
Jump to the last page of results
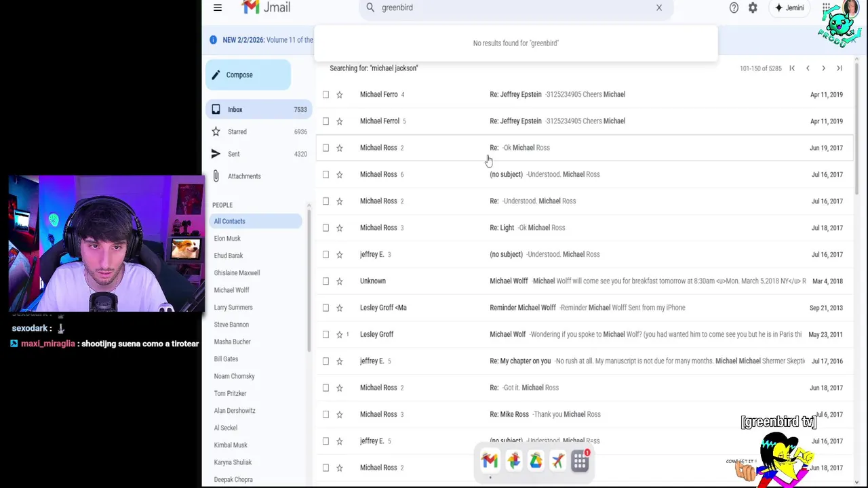click(839, 68)
